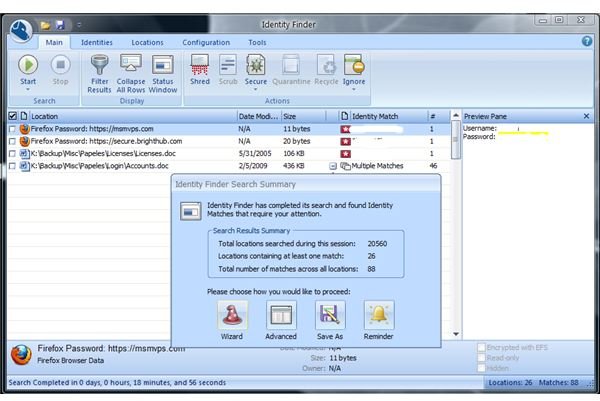The image size is (600, 401).
Task: Click Firefox icon on secure.brighthub.com row
Action: point(24,141)
